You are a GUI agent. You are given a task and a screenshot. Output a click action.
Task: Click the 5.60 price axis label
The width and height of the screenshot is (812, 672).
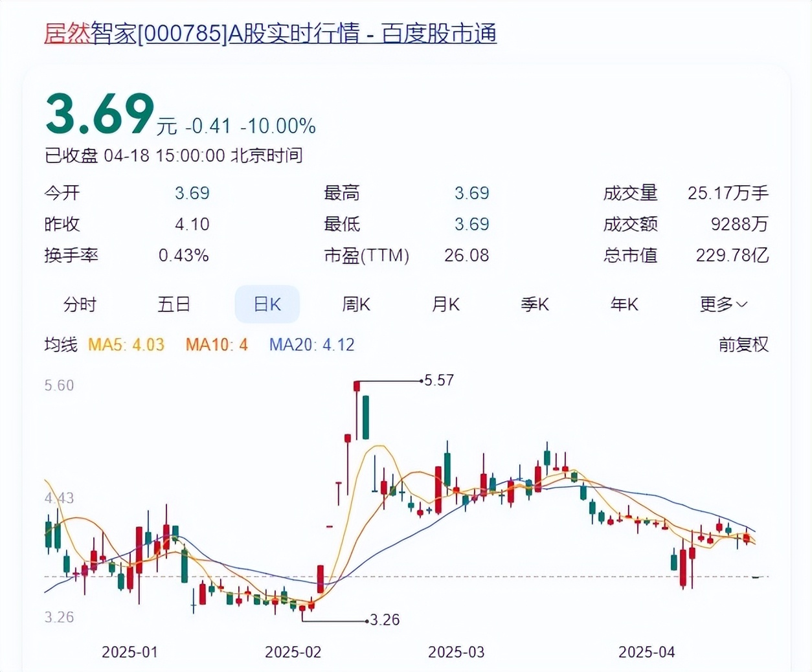tap(59, 386)
